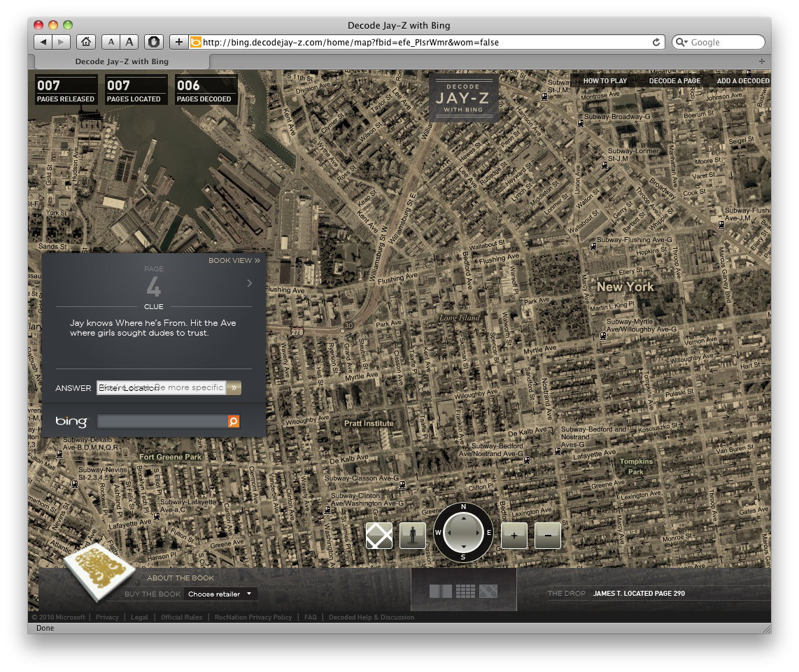The height and width of the screenshot is (672, 799).
Task: Open a new tab with plus button
Action: (x=762, y=61)
